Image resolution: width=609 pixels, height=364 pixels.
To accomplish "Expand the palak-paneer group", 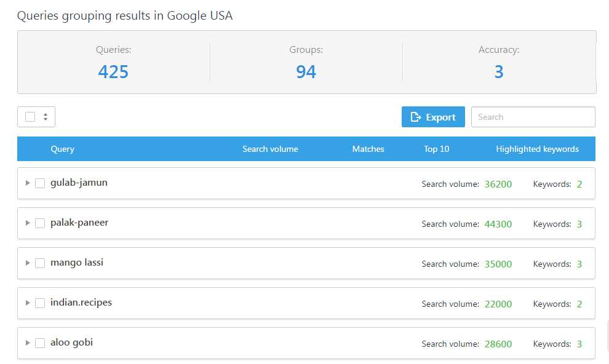I will (x=28, y=223).
